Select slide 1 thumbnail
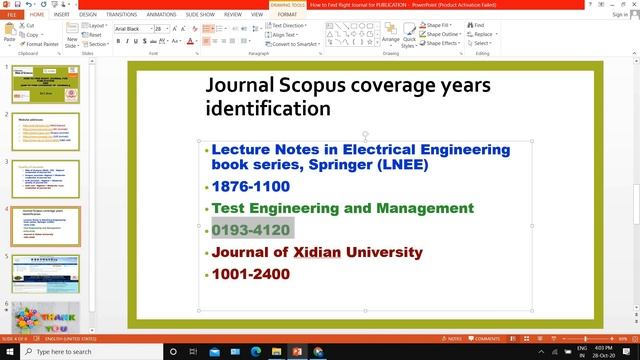Image resolution: width=640 pixels, height=360 pixels. [x=46, y=84]
